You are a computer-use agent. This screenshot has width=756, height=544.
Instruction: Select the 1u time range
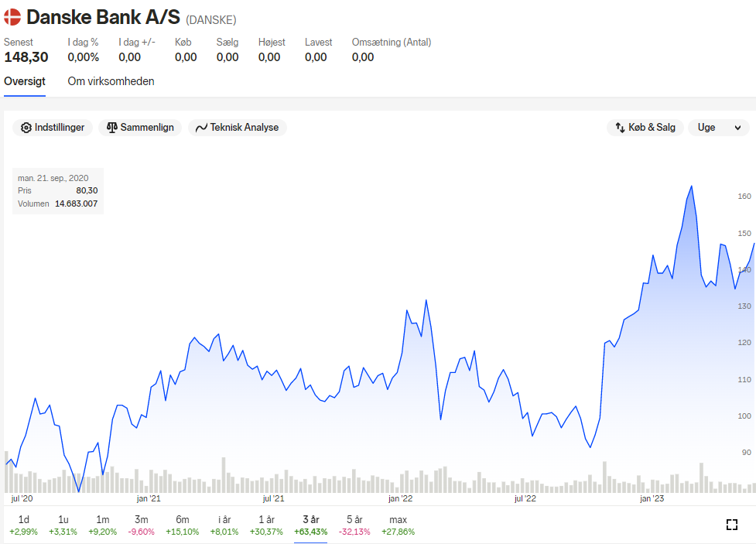click(63, 525)
